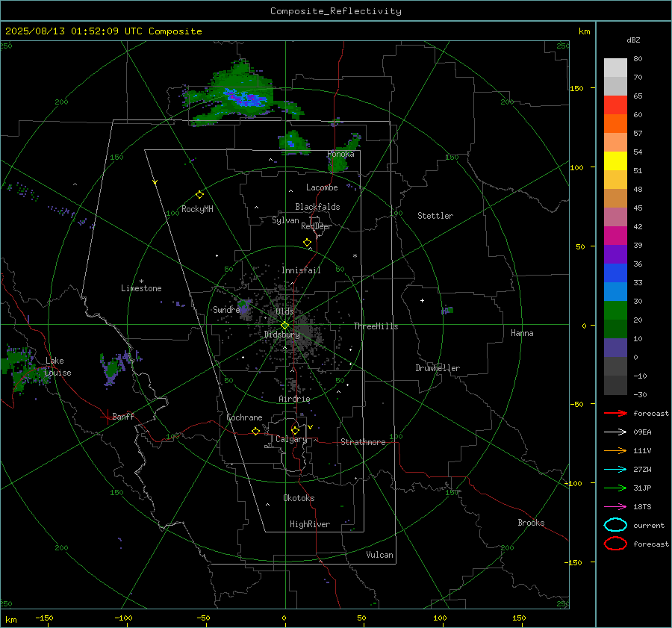Click the yellow 51 dBZ color swatch
The image size is (672, 628).
[615, 161]
